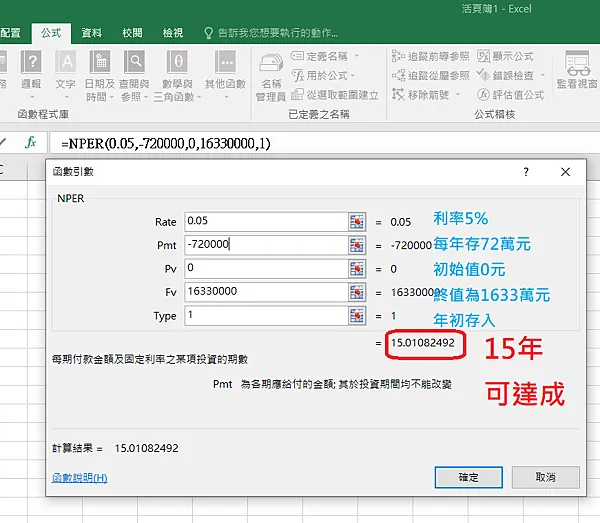The height and width of the screenshot is (523, 600).
Task: Expand the 查閱與參照 dropdown arrow
Action: [x=146, y=97]
